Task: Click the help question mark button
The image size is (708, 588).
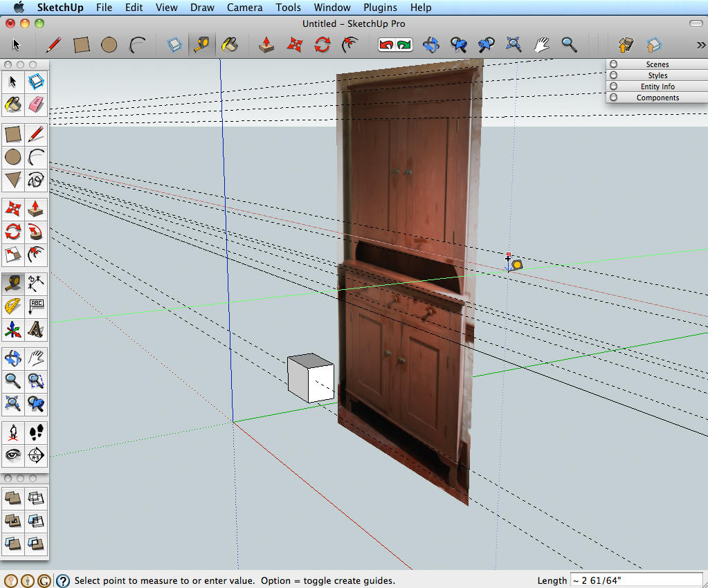Action: pyautogui.click(x=63, y=581)
